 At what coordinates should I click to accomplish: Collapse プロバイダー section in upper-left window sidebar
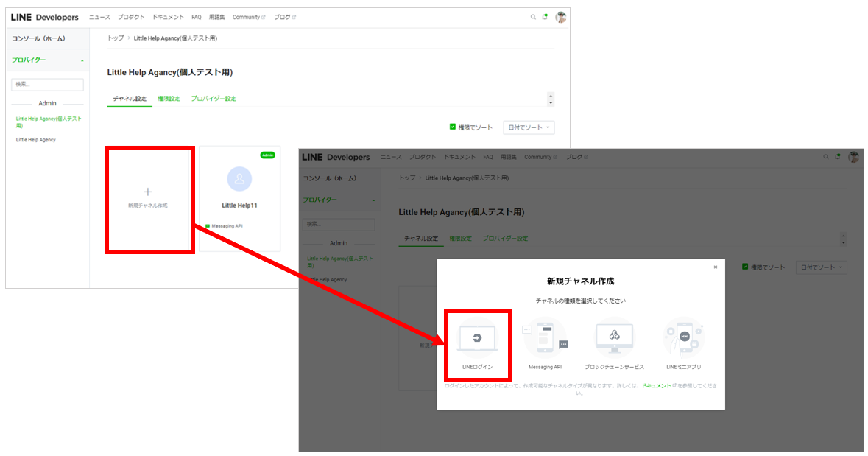82,60
